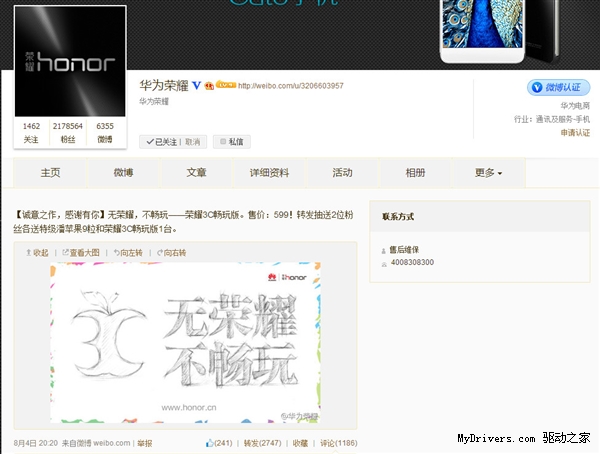600x454 pixels.
Task: Rotate the image right with 向右转
Action: pos(171,253)
